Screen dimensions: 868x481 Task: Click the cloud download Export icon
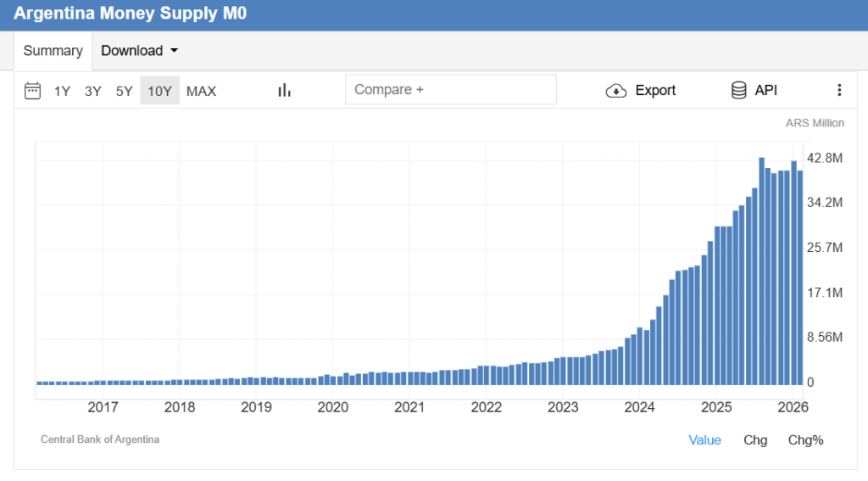point(616,91)
